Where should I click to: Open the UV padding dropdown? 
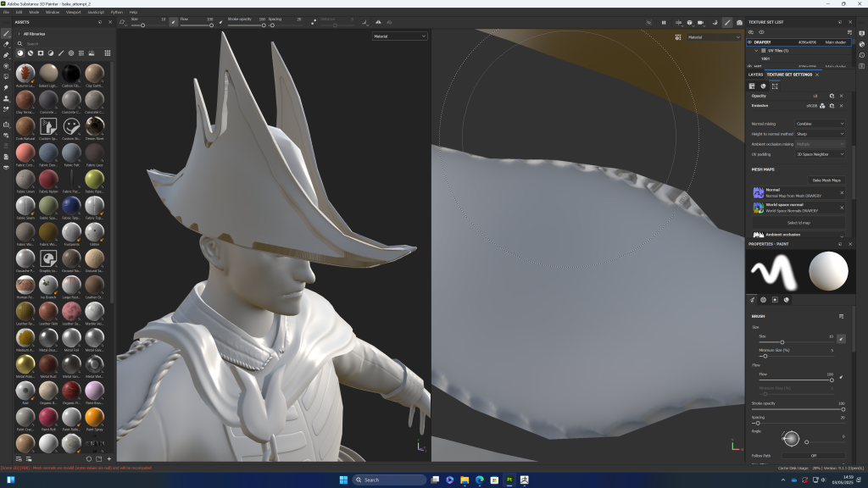tap(819, 154)
